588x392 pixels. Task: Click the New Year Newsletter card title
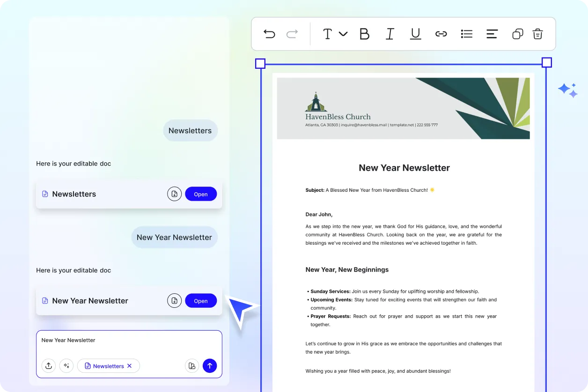pyautogui.click(x=90, y=301)
